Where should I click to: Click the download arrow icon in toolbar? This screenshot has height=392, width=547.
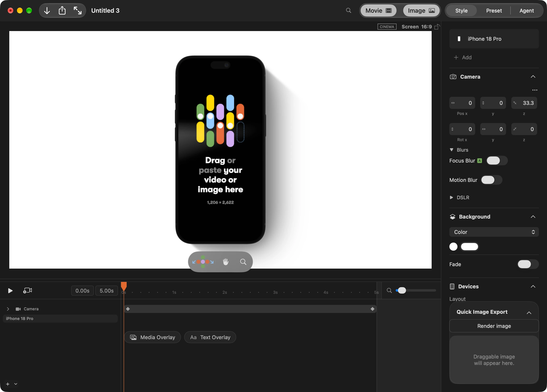(x=47, y=11)
